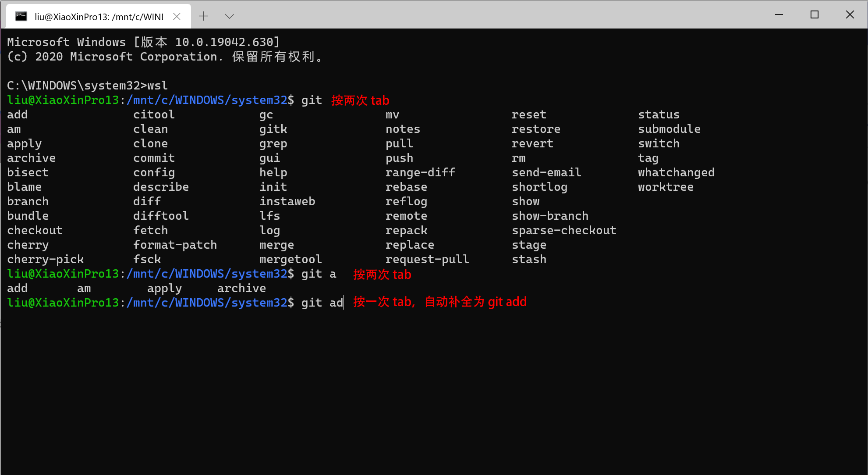Maximize the terminal window
868x475 pixels.
(x=815, y=14)
